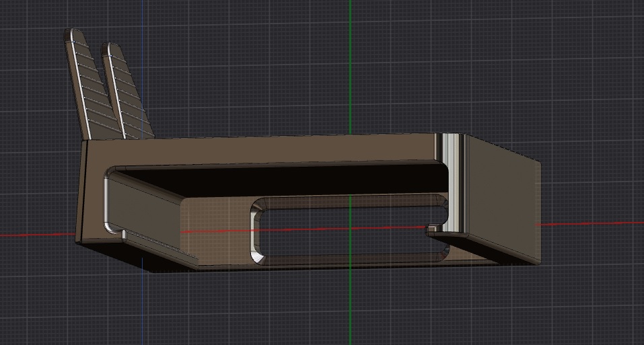The height and width of the screenshot is (345, 644).
Task: Pick the shiny rounded fillet near right end
Action: [451, 182]
